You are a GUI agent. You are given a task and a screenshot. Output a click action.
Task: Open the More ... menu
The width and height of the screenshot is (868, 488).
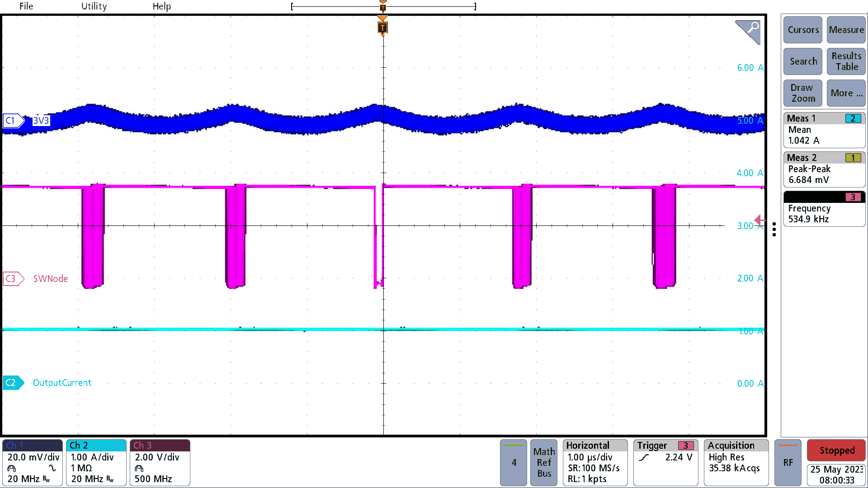pos(846,93)
